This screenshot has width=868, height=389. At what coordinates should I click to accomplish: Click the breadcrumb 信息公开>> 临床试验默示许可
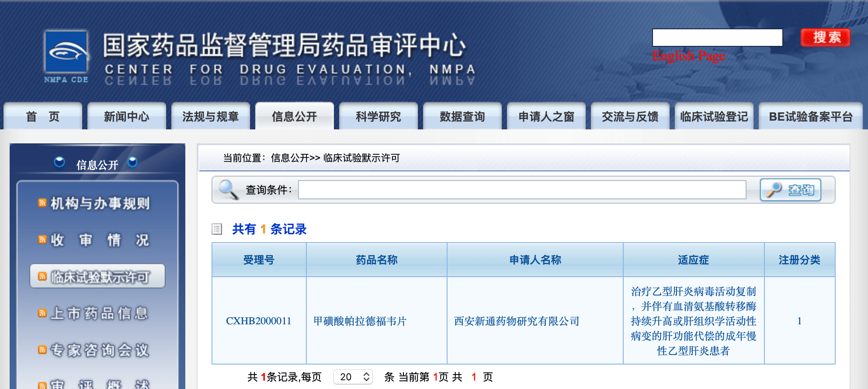335,158
